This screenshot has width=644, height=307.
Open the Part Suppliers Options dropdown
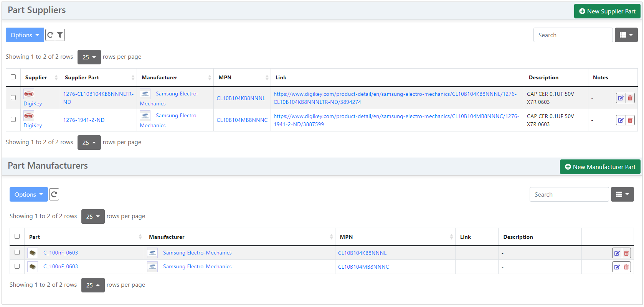click(x=25, y=35)
